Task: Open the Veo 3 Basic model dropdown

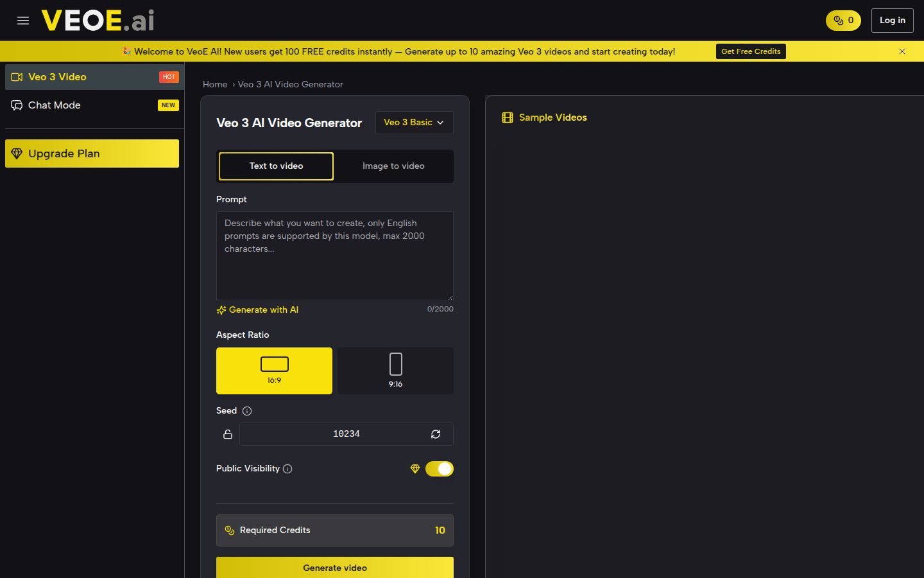Action: (414, 123)
